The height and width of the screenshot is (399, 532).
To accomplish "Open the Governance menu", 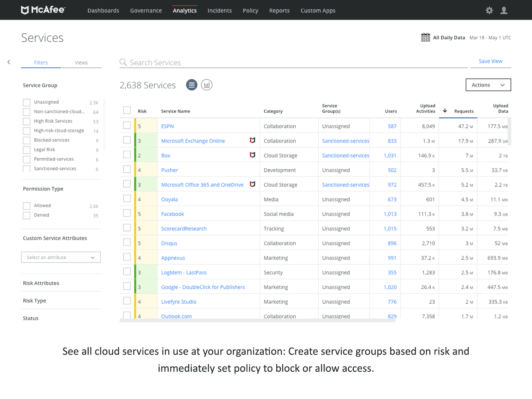I will tap(146, 11).
